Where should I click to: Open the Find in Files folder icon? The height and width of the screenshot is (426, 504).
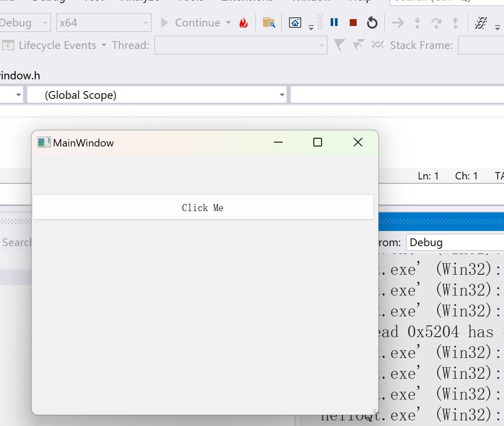tap(269, 23)
